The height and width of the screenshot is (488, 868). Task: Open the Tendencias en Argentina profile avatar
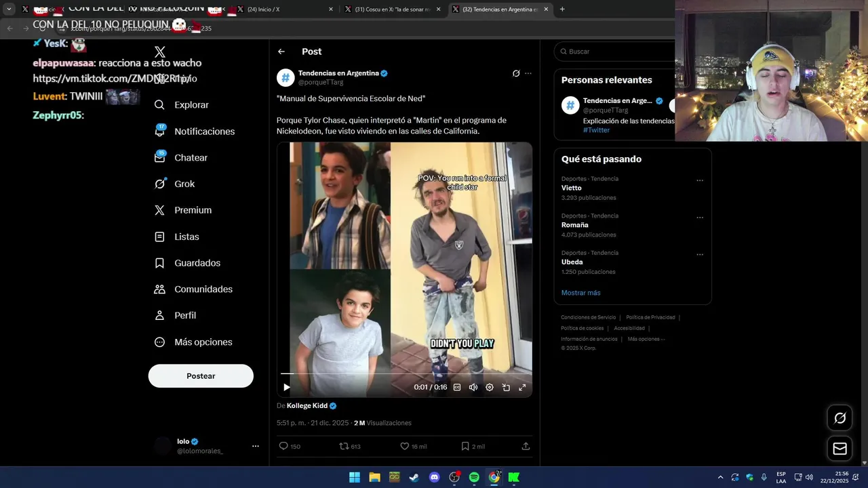tap(285, 77)
